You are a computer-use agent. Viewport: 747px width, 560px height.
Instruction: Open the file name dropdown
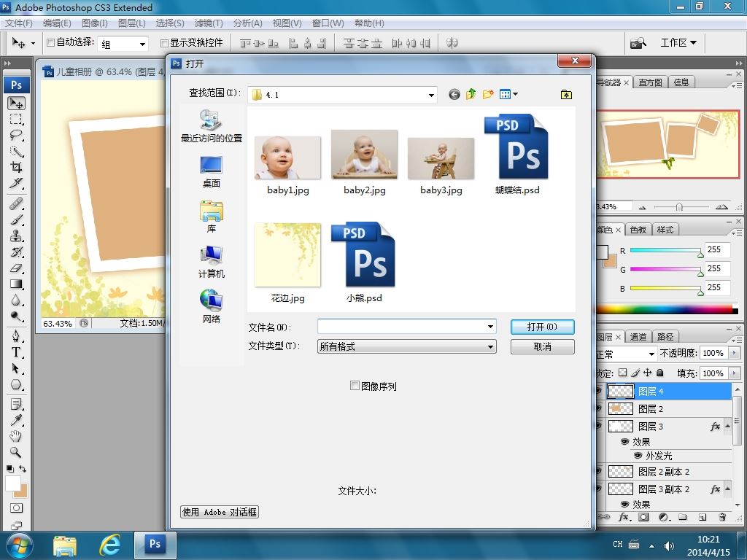point(490,327)
